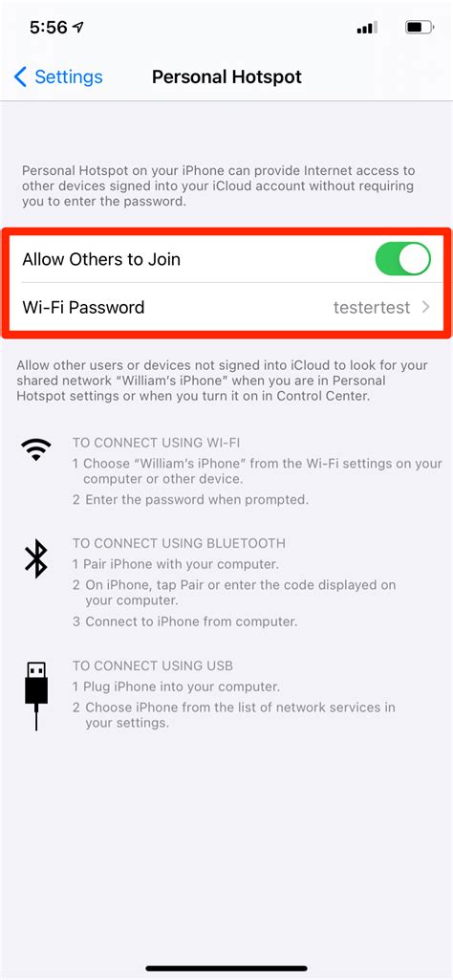Image resolution: width=453 pixels, height=980 pixels.
Task: Tap the battery icon in status bar
Action: 420,28
